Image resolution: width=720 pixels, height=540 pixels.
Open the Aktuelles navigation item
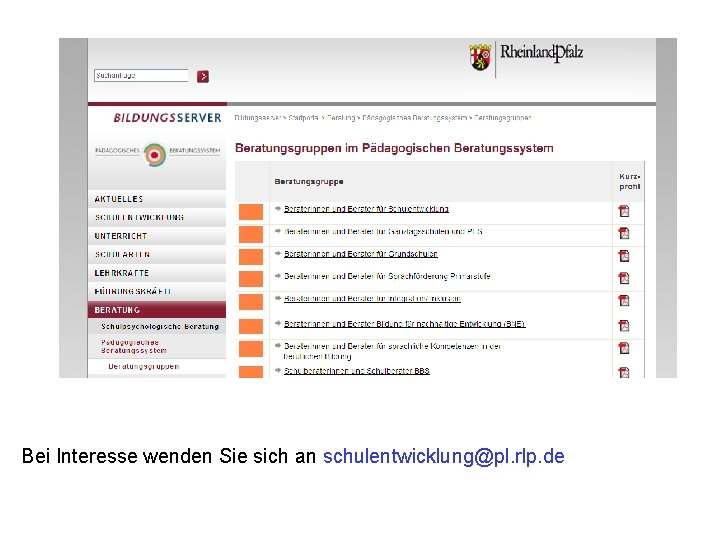click(157, 199)
